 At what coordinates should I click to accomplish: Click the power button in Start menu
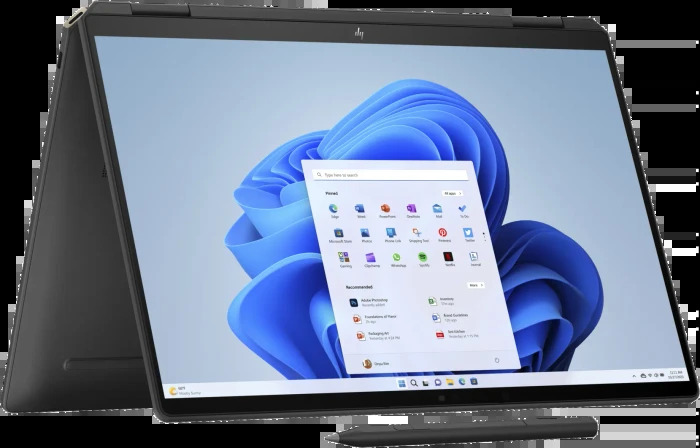[x=497, y=361]
